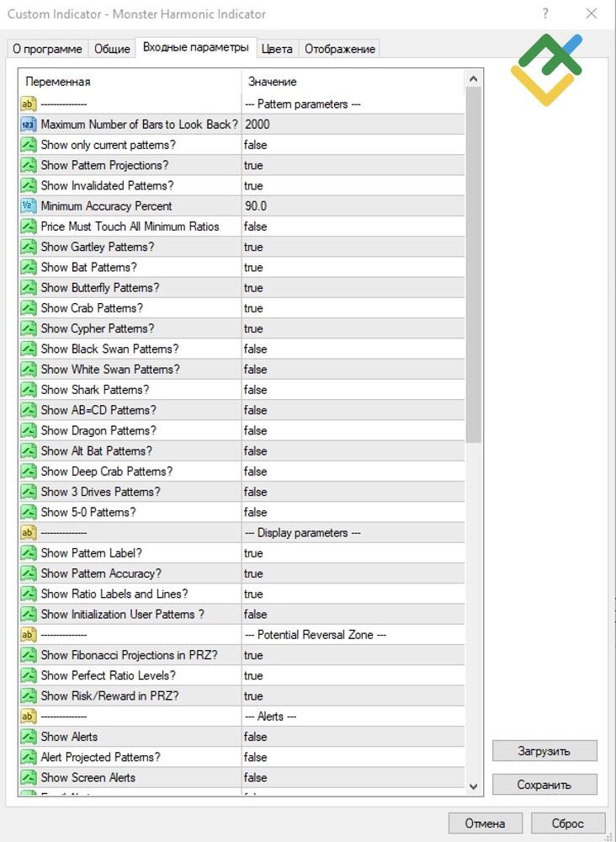The height and width of the screenshot is (842, 616).
Task: Click the 'false' value of Show only current patterns
Action: point(256,145)
